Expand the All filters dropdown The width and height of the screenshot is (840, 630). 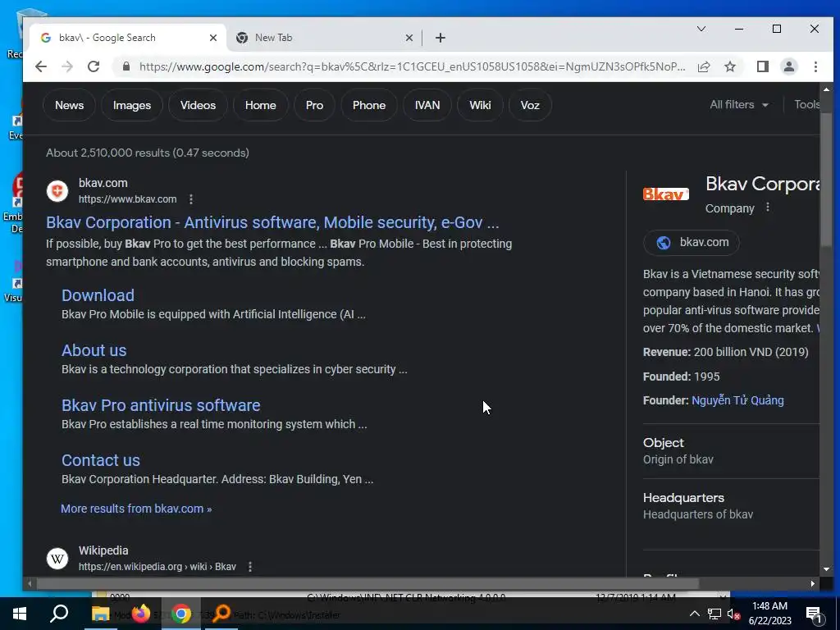pos(739,104)
